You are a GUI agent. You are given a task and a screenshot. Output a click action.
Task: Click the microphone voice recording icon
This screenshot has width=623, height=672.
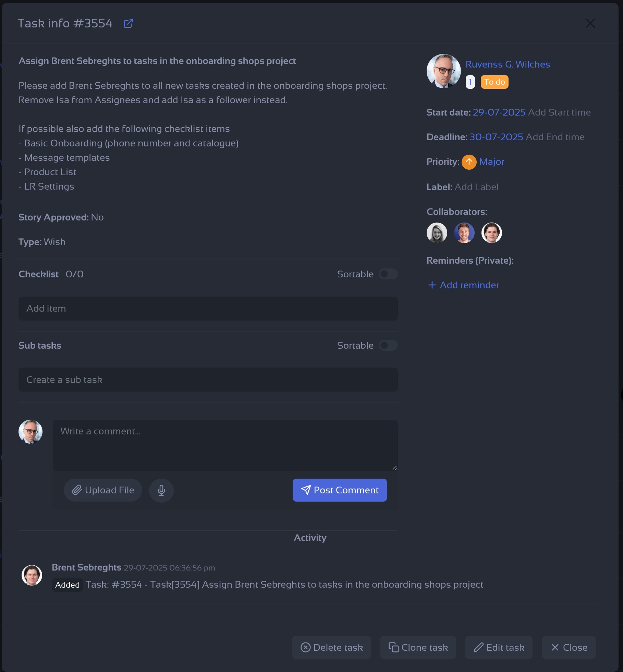pyautogui.click(x=161, y=490)
